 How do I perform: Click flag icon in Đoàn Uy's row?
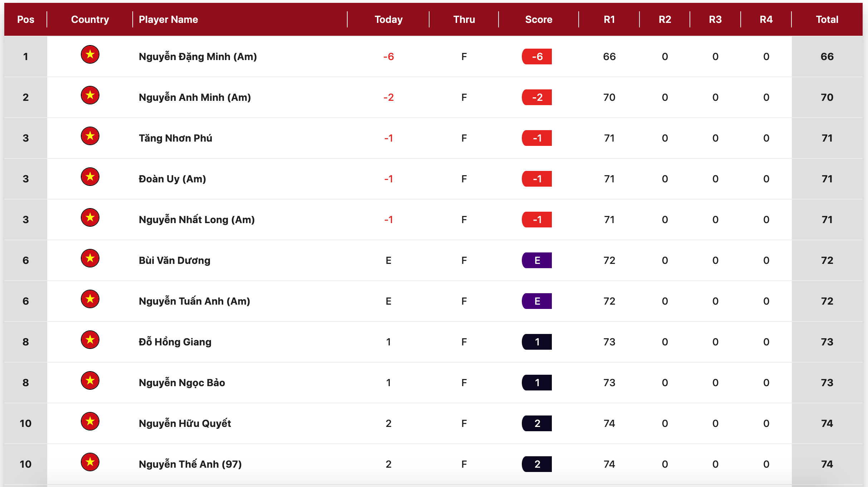click(90, 177)
